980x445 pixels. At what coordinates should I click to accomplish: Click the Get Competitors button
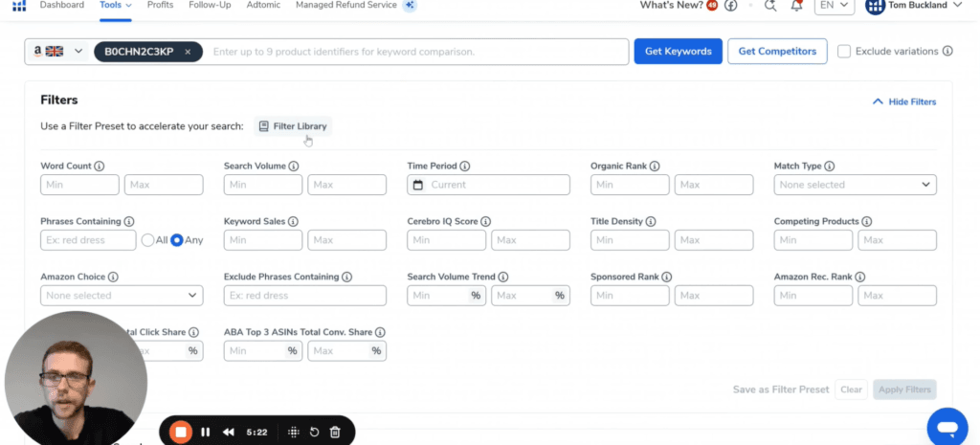777,52
